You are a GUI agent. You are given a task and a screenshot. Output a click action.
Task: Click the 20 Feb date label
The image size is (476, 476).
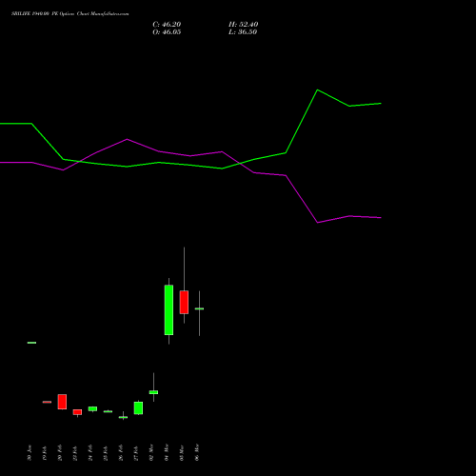60,453
